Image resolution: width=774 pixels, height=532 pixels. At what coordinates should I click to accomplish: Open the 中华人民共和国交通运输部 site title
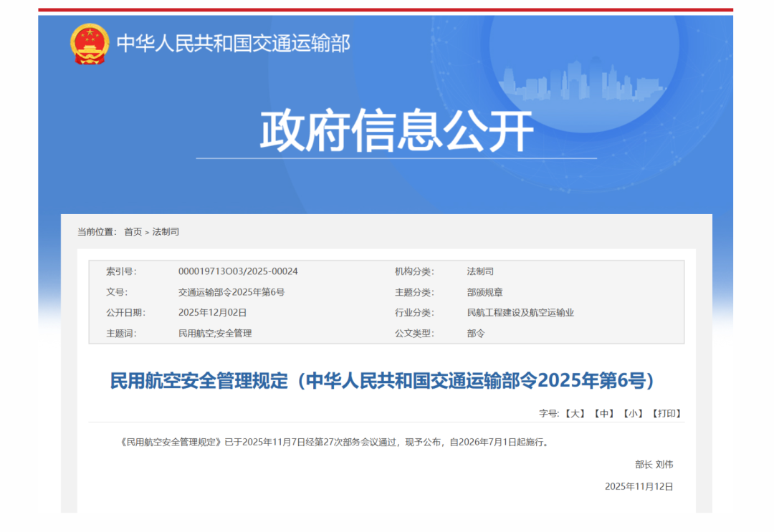[233, 44]
